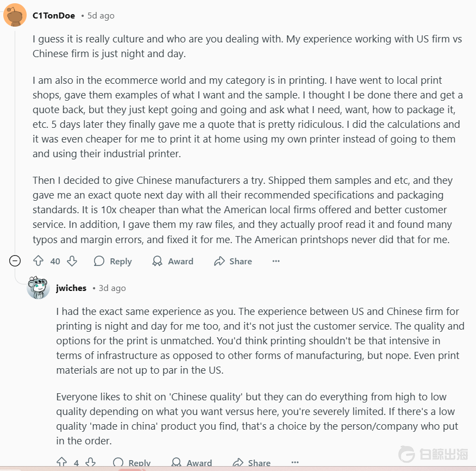Upvote C1TonDoe's comment
This screenshot has width=476, height=471.
tap(38, 261)
